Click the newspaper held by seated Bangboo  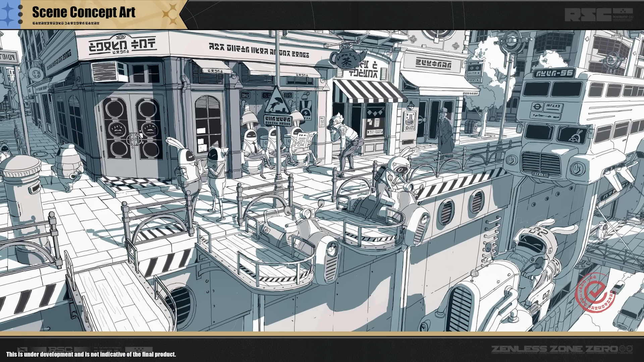click(x=305, y=139)
